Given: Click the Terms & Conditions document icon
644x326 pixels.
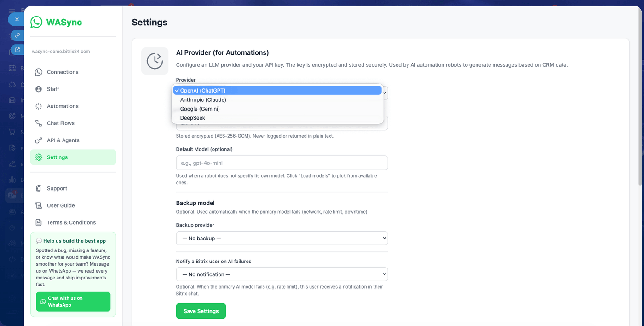Looking at the screenshot, I should pyautogui.click(x=39, y=222).
